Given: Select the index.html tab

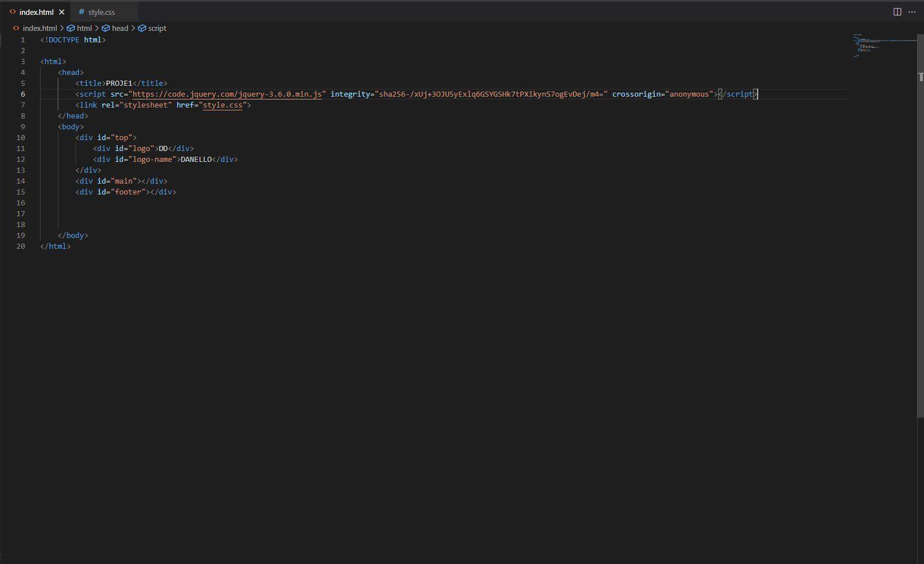Looking at the screenshot, I should coord(37,11).
